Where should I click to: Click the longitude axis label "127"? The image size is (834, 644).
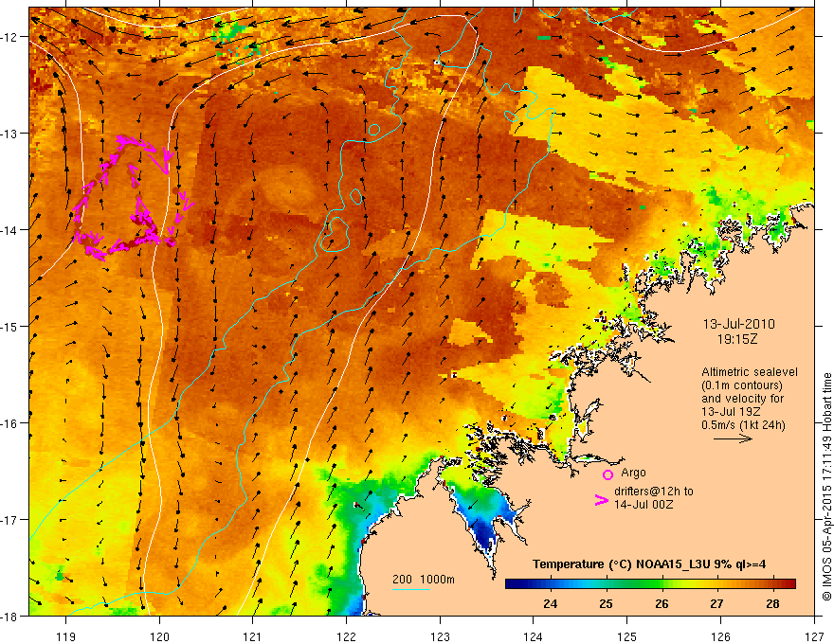coord(814,636)
